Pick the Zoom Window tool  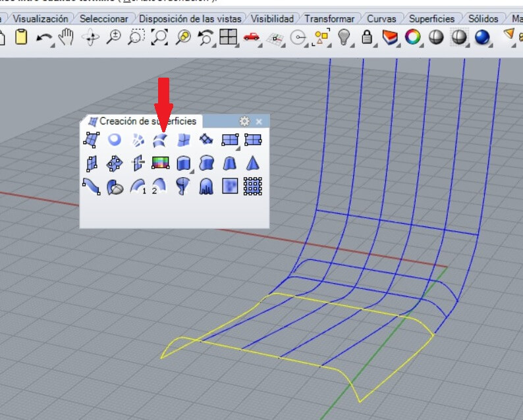(x=136, y=37)
